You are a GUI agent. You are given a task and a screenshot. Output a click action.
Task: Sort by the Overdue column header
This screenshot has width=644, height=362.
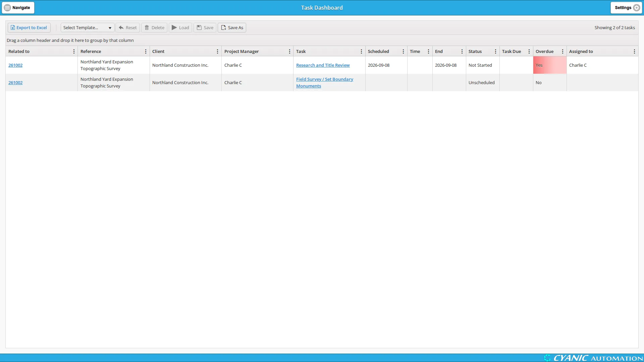point(544,51)
